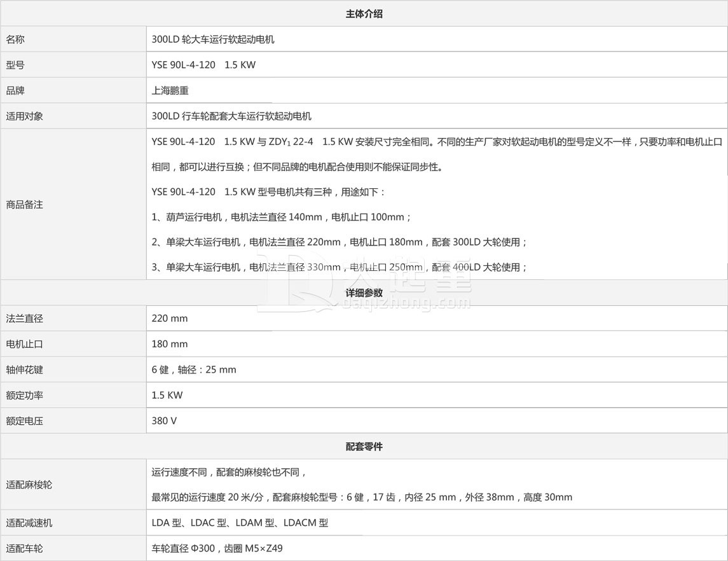Select the 适用对象 label cell
Image resolution: width=728 pixels, height=561 pixels.
[x=73, y=116]
